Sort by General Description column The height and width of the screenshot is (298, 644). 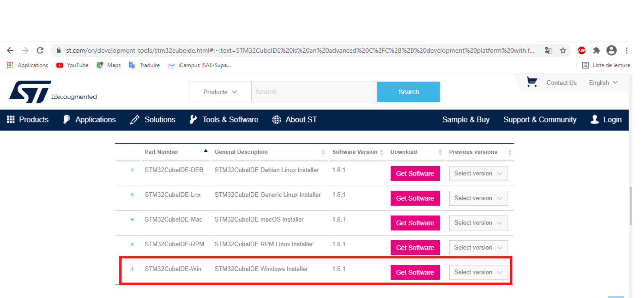269,152
